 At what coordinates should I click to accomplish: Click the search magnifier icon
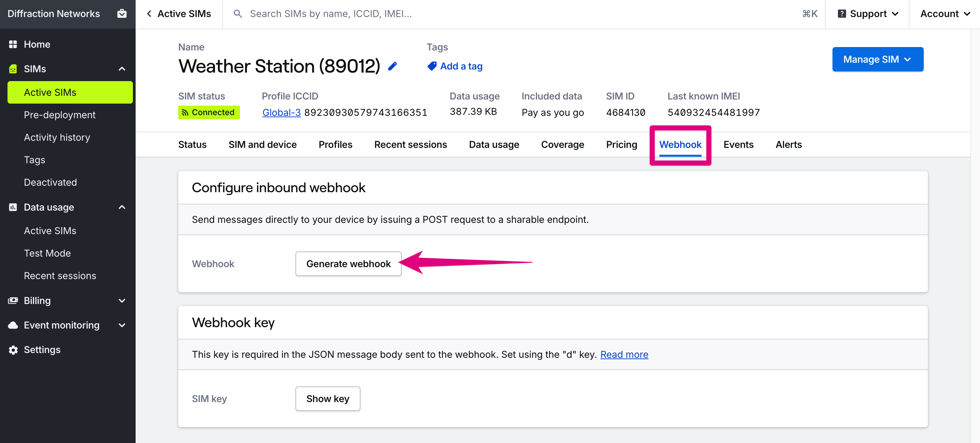[238, 14]
